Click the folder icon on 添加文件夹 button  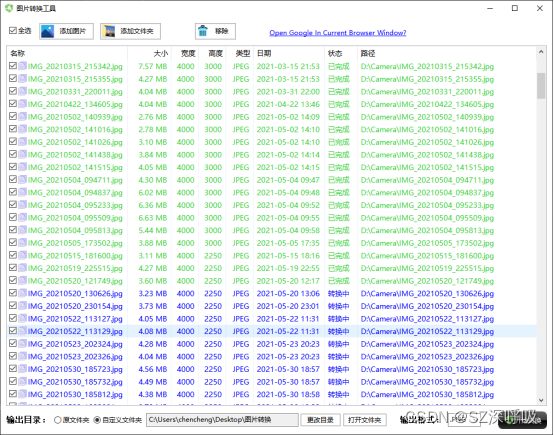pos(108,31)
